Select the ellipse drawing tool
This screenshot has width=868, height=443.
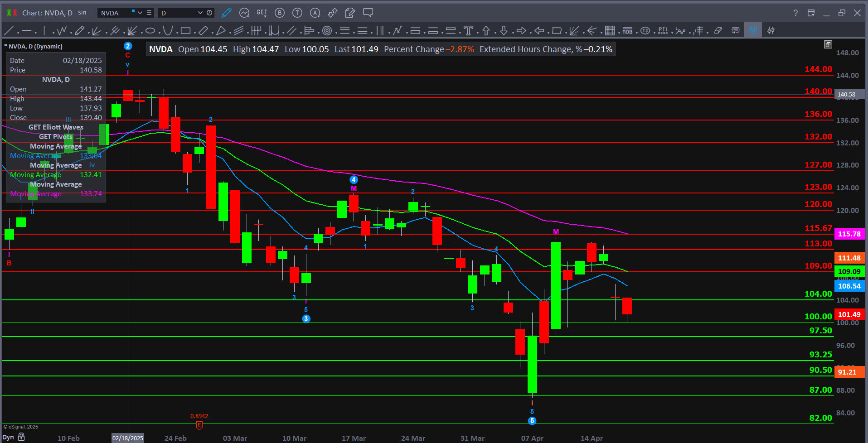tap(150, 31)
